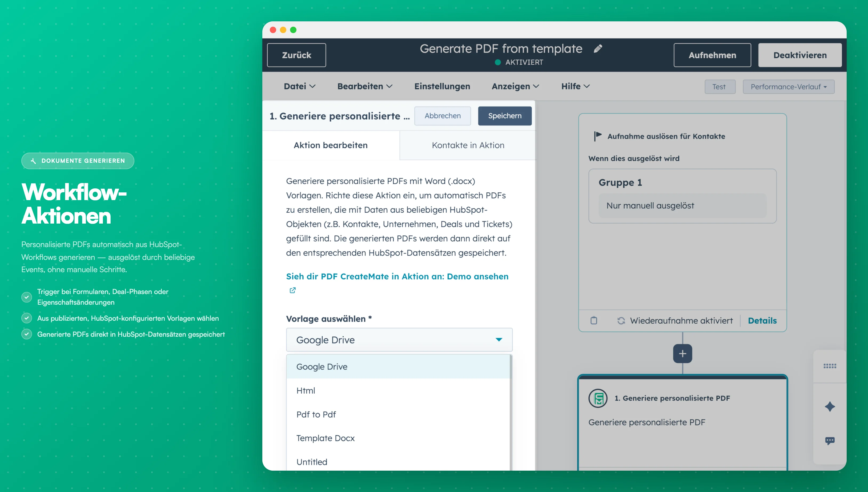868x492 pixels.
Task: Switch to the Kontakte in Aktion tab
Action: (x=468, y=145)
